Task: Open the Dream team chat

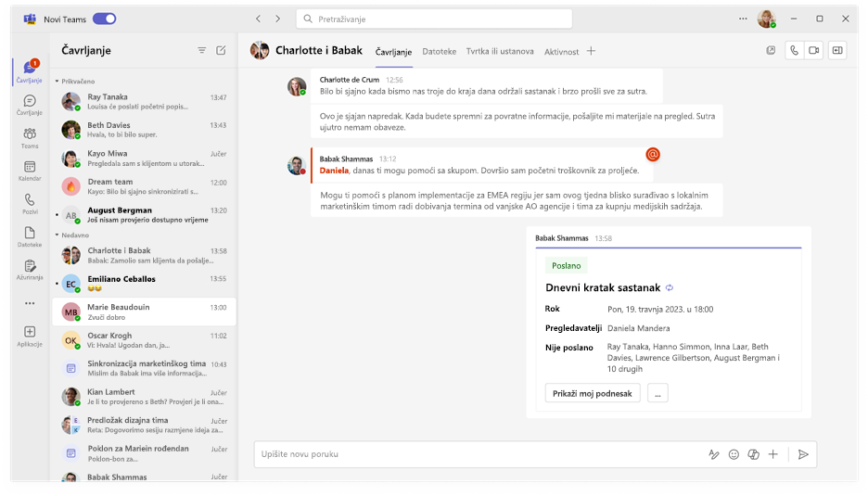Action: click(x=144, y=186)
